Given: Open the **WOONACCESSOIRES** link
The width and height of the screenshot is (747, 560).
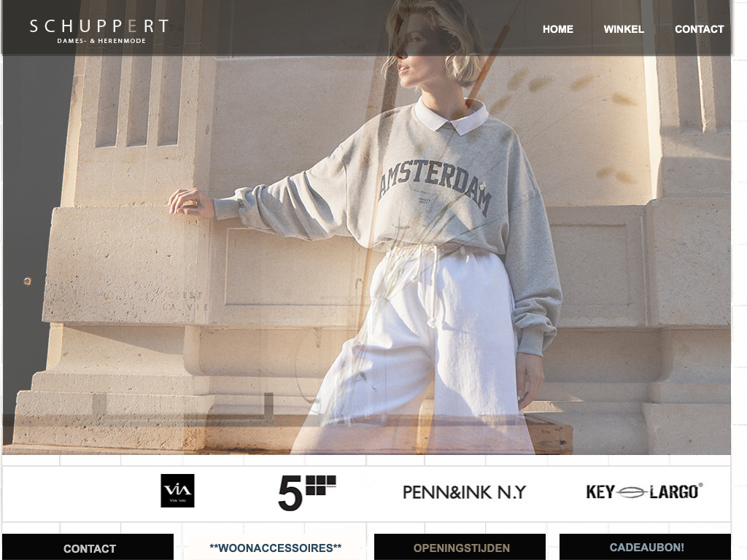Looking at the screenshot, I should tap(275, 547).
